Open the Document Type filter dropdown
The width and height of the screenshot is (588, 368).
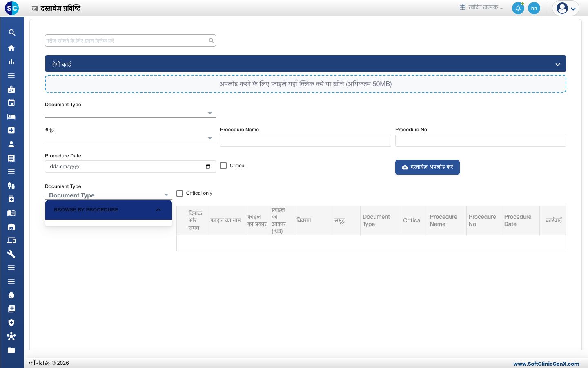point(109,195)
